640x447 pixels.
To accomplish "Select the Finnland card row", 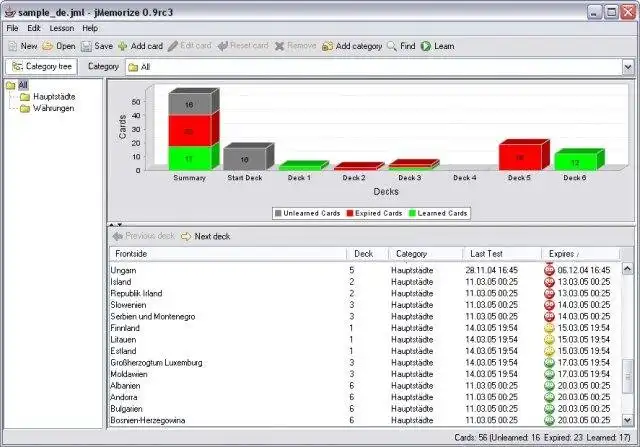I will coord(365,328).
